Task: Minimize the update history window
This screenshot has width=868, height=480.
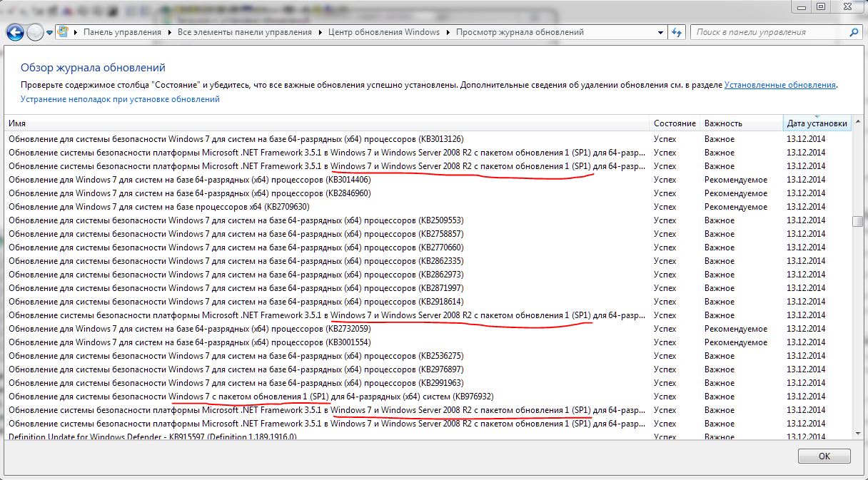Action: 801,6
